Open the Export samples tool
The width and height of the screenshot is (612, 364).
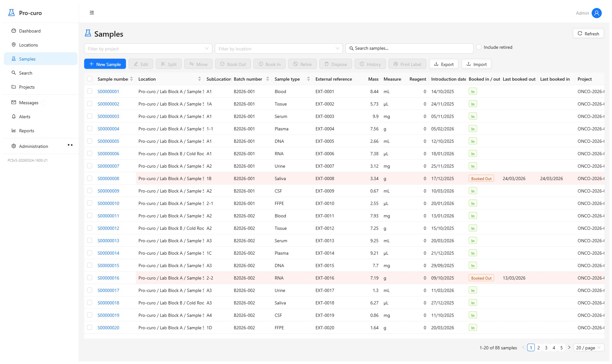444,64
